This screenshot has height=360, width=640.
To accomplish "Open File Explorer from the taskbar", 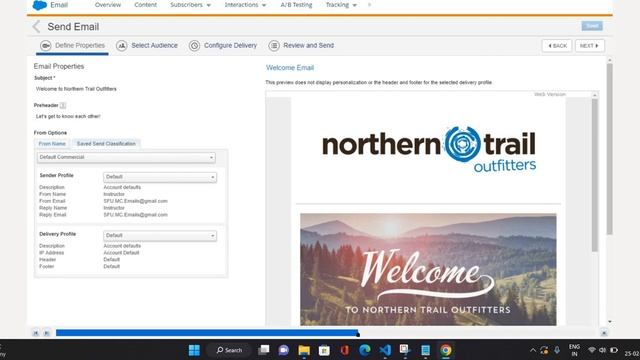I will point(304,350).
